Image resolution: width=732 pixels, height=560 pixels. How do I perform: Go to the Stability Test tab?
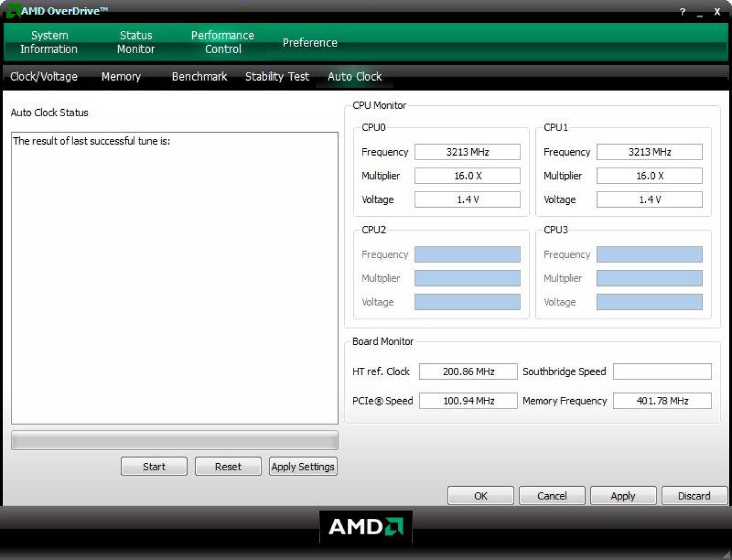(x=277, y=77)
